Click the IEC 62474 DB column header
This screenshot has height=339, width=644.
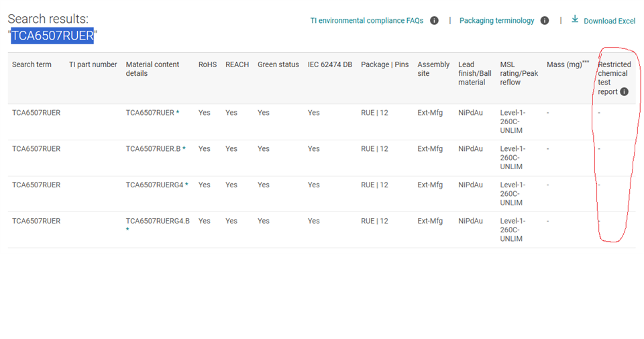click(x=330, y=64)
